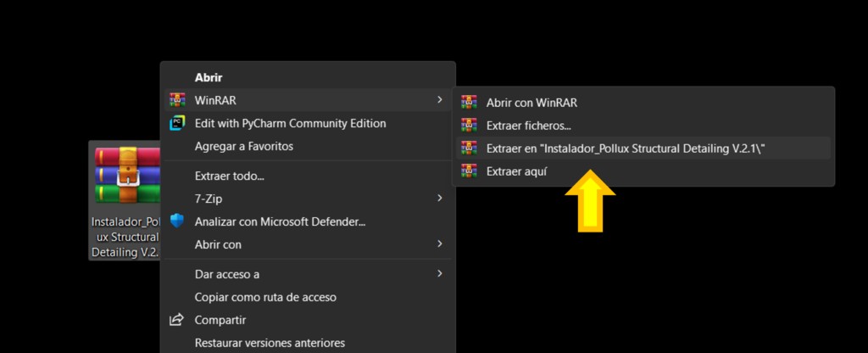Select Agregar a Favoritos
Screen dimensions: 868x353
tap(244, 146)
